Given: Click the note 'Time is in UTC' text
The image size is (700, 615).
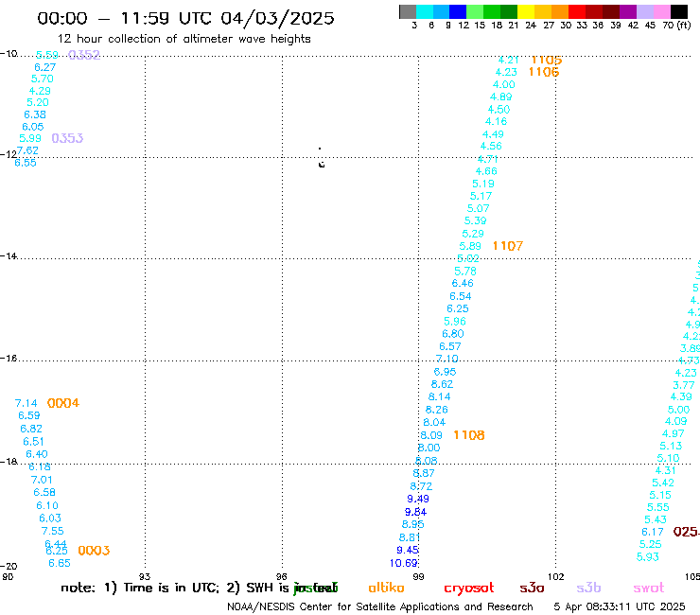Looking at the screenshot, I should (171, 588).
